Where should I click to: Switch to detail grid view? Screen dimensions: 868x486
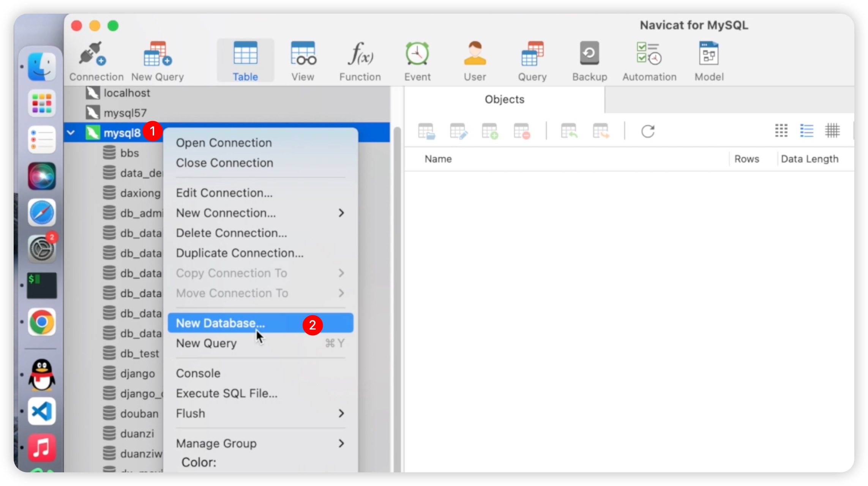pos(832,131)
